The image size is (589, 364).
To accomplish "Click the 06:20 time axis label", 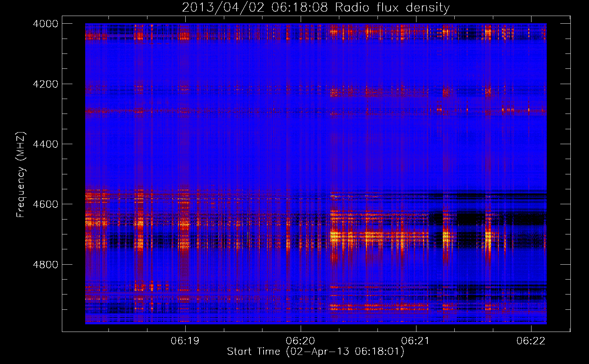I will pos(300,341).
